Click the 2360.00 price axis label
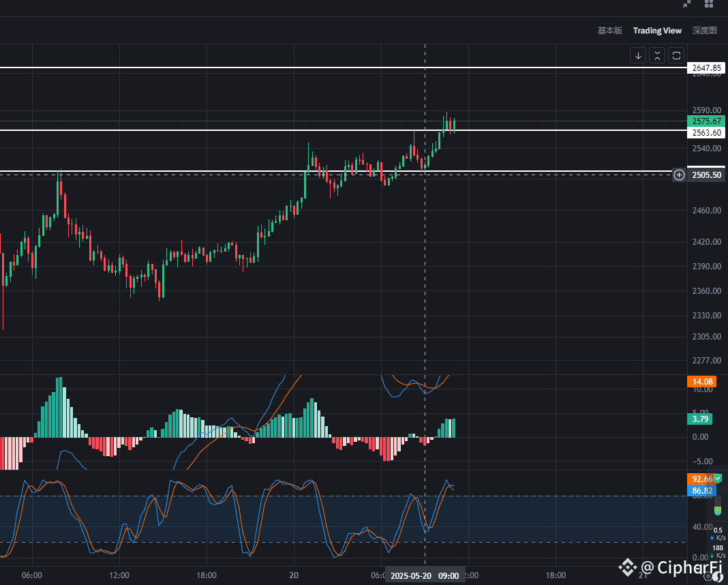The width and height of the screenshot is (728, 585). point(707,291)
